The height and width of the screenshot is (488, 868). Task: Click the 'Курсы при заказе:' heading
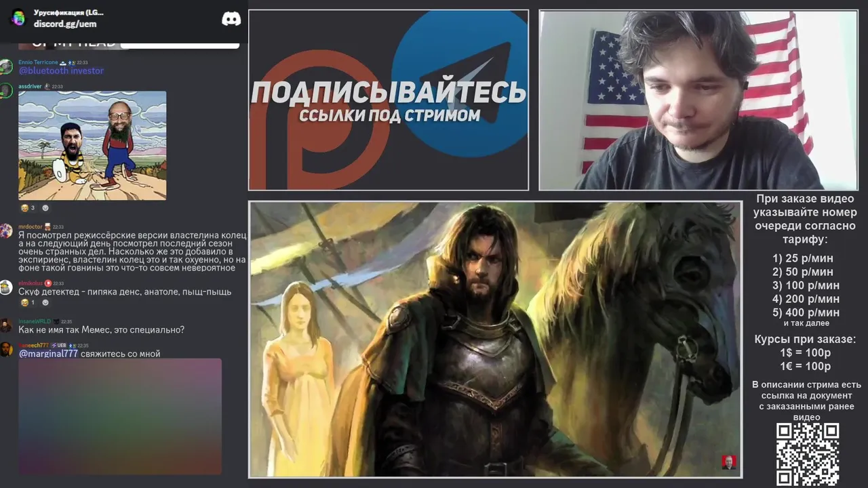click(x=806, y=340)
